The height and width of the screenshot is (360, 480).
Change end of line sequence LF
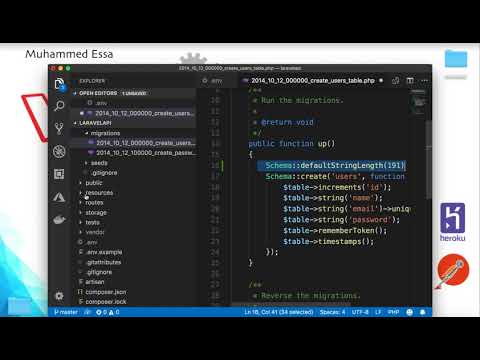[x=378, y=312]
